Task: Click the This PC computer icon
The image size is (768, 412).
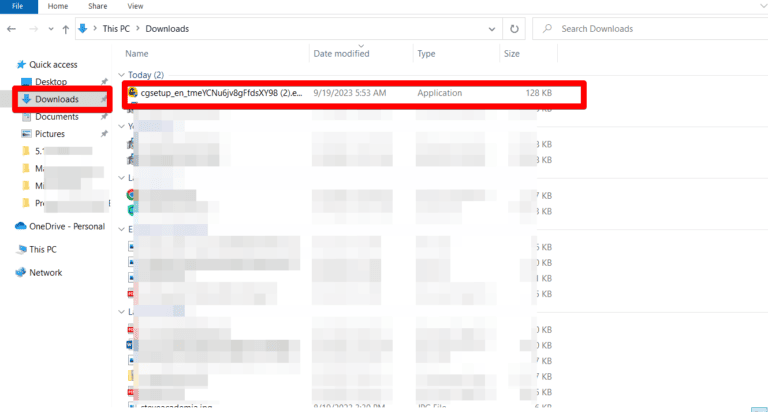Action: (21, 249)
